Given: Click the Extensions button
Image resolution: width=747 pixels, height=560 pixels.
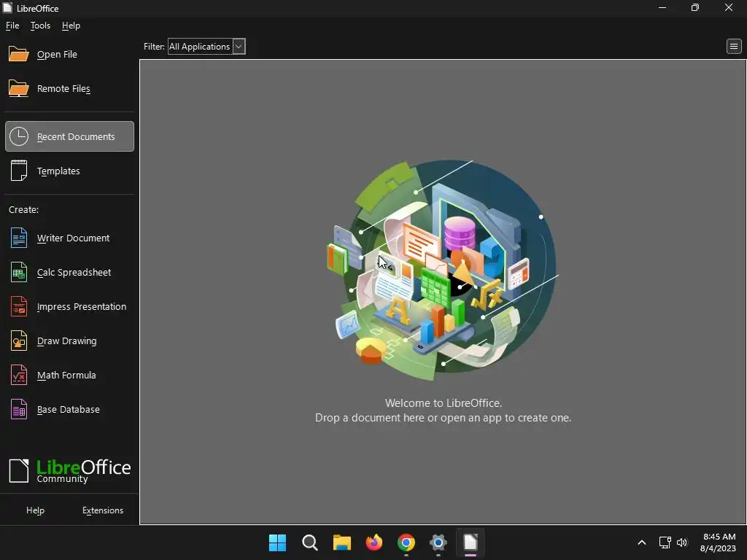Looking at the screenshot, I should click(x=103, y=510).
